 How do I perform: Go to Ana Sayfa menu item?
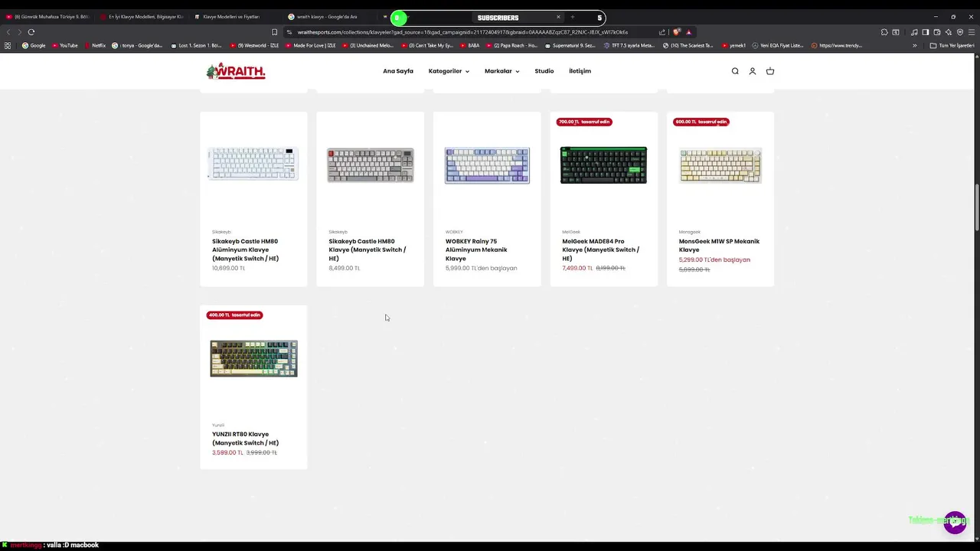[398, 71]
